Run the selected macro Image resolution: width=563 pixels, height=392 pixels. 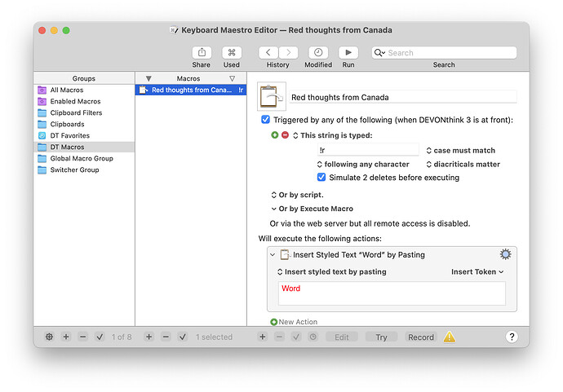[348, 53]
